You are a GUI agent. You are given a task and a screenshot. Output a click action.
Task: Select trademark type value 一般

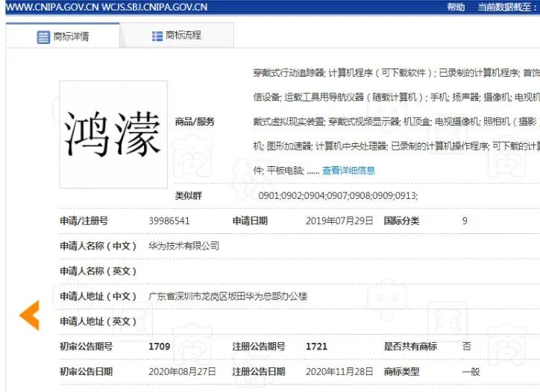471,372
